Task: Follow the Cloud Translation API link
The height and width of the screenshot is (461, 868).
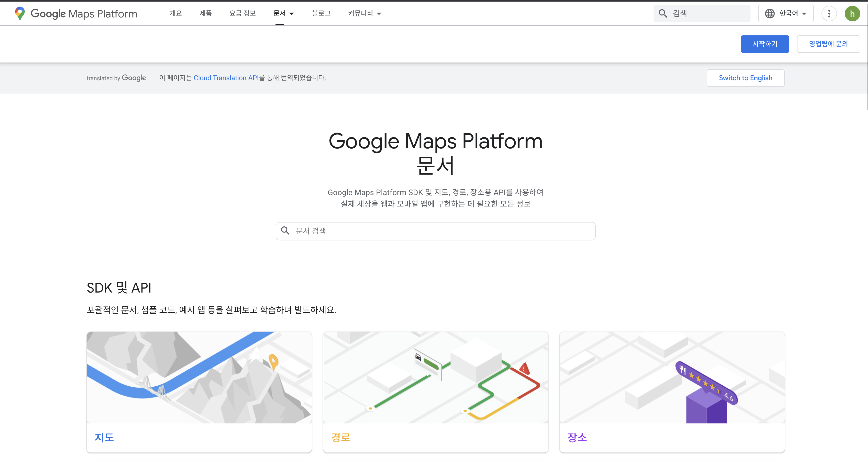Action: (226, 78)
